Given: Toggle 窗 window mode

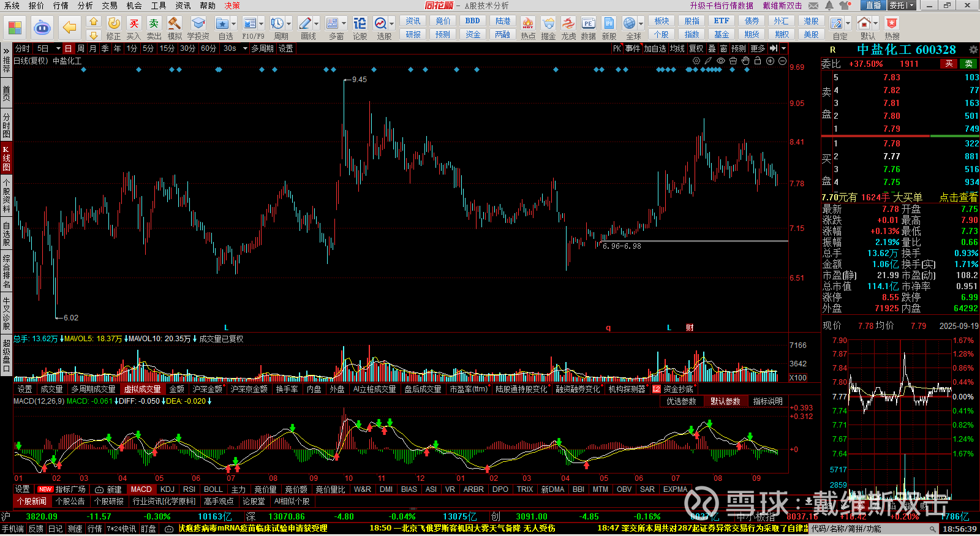Looking at the screenshot, I should tap(724, 48).
